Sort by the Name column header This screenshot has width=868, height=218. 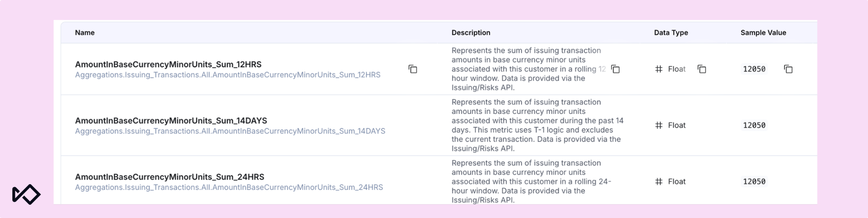85,33
